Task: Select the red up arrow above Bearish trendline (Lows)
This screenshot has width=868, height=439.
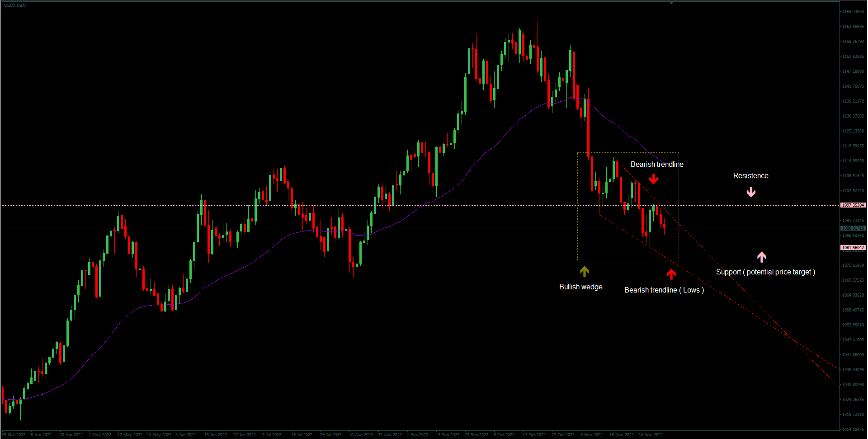Action: (671, 274)
